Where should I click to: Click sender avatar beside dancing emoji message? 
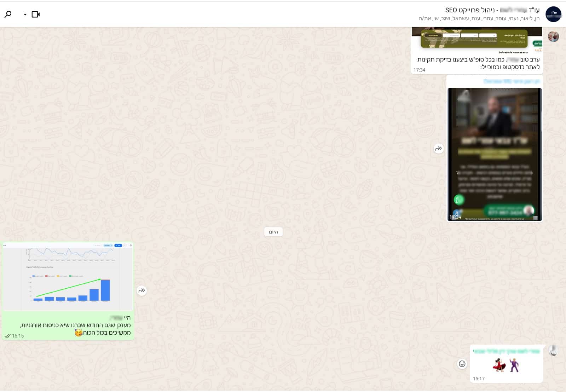(x=553, y=350)
